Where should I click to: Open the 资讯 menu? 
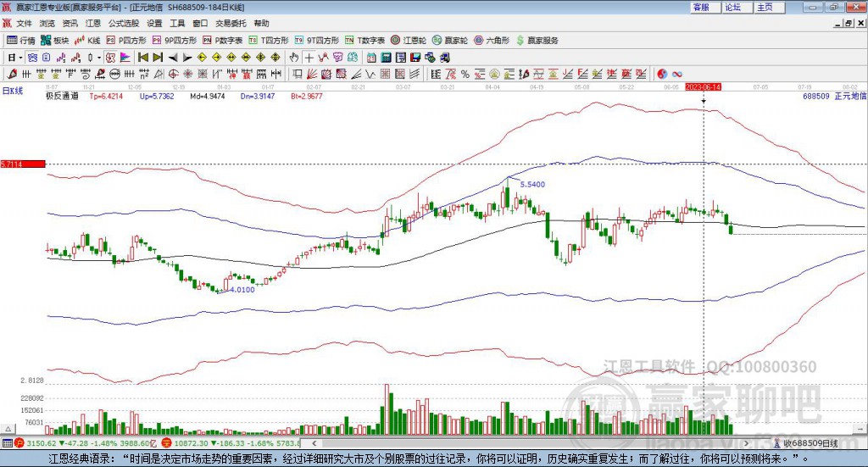pyautogui.click(x=70, y=23)
